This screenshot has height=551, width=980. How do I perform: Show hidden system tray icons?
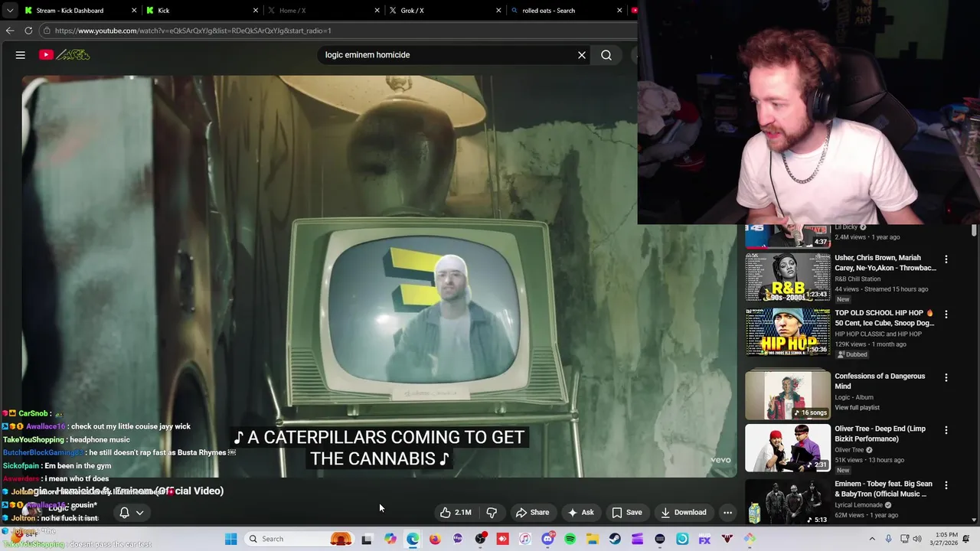click(871, 539)
